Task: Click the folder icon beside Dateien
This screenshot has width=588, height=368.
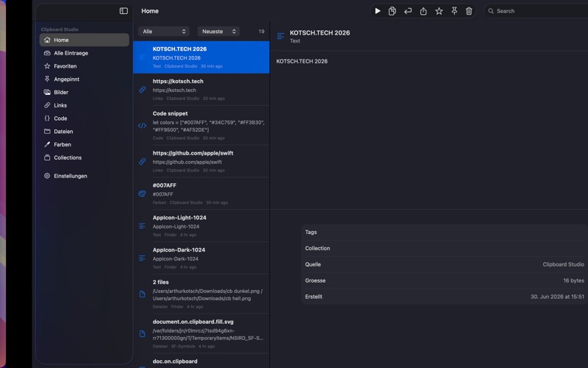Action: [47, 132]
